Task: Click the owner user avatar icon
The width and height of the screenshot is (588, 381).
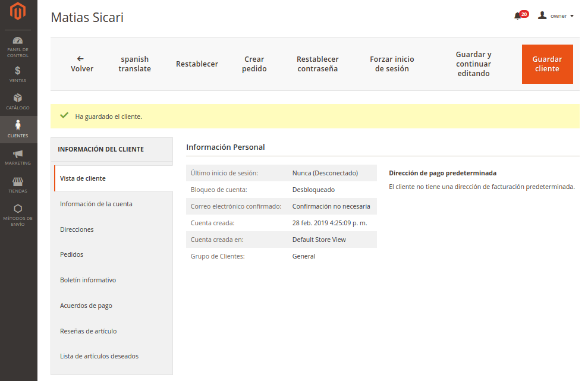Action: coord(542,15)
